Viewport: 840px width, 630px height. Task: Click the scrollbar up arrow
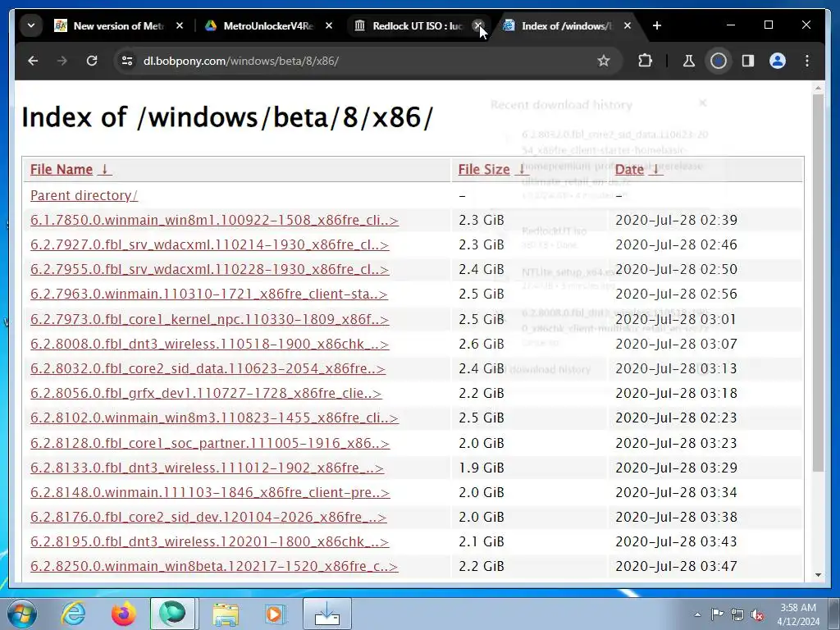pyautogui.click(x=818, y=88)
